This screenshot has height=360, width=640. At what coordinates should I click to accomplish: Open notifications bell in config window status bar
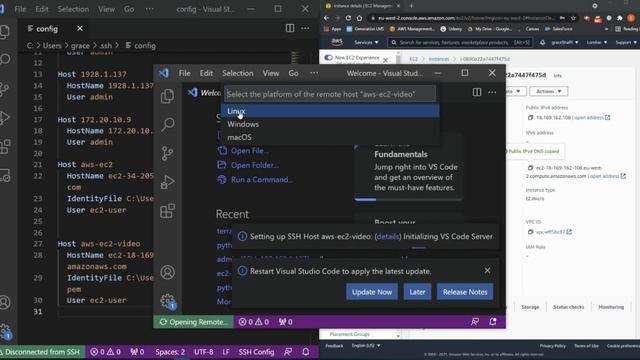[306, 351]
